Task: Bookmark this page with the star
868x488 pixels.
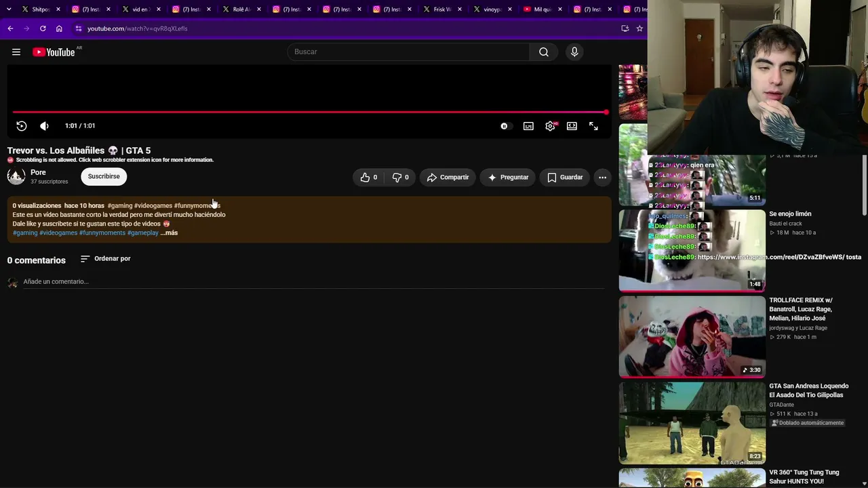Action: click(x=639, y=28)
